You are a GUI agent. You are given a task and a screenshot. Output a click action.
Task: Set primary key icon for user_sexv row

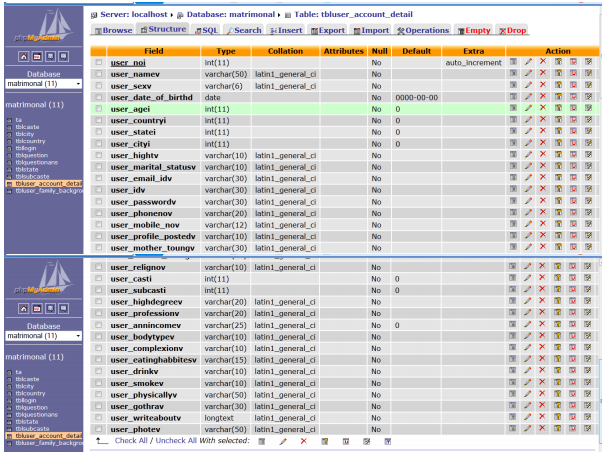coord(558,85)
